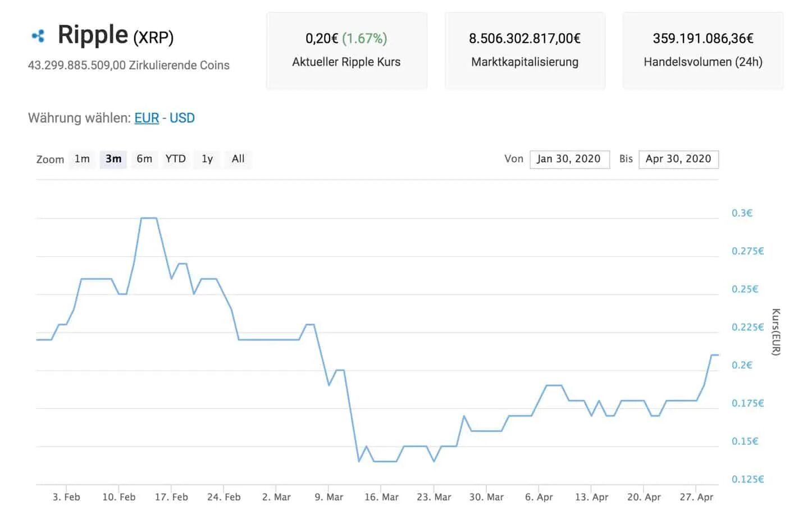Click the Ripple (XRP) heading
The image size is (812, 519).
point(116,35)
